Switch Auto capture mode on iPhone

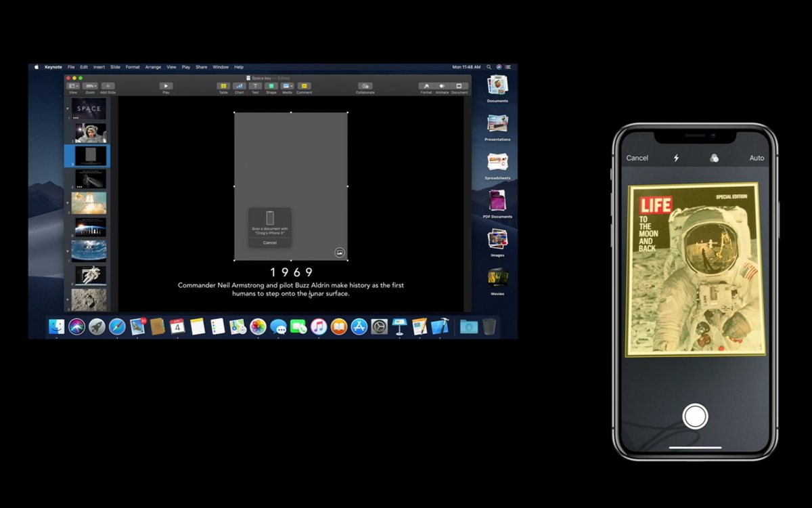click(x=757, y=158)
